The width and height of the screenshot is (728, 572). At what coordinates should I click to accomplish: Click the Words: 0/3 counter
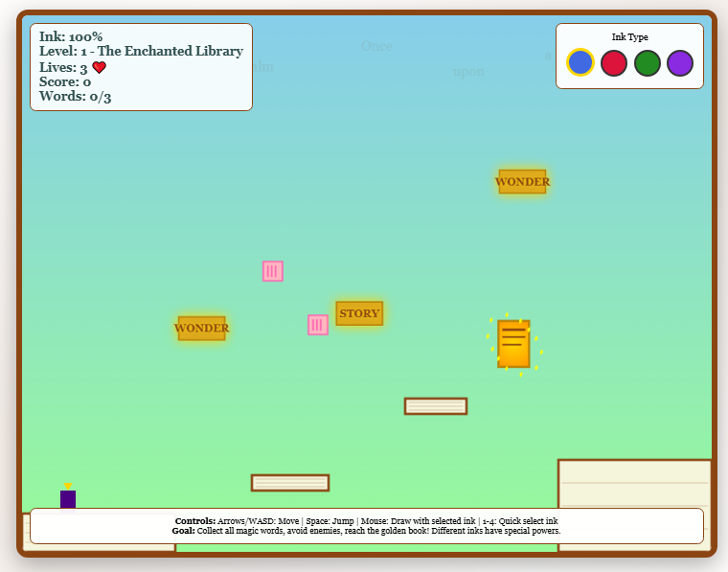[x=76, y=96]
